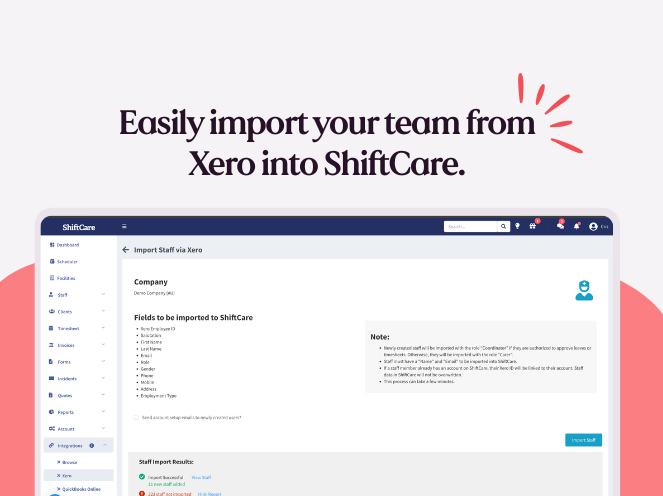663x496 pixels.
Task: Click the Facilities sidebar icon
Action: coord(52,278)
